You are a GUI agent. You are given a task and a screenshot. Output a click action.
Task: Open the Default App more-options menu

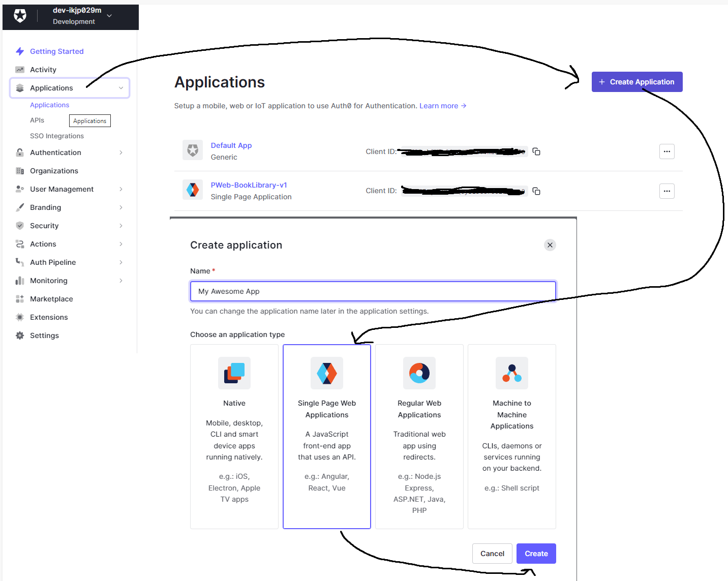click(666, 151)
